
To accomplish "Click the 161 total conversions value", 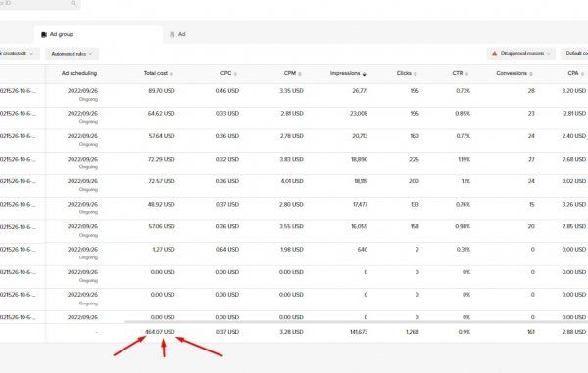I will click(x=531, y=332).
